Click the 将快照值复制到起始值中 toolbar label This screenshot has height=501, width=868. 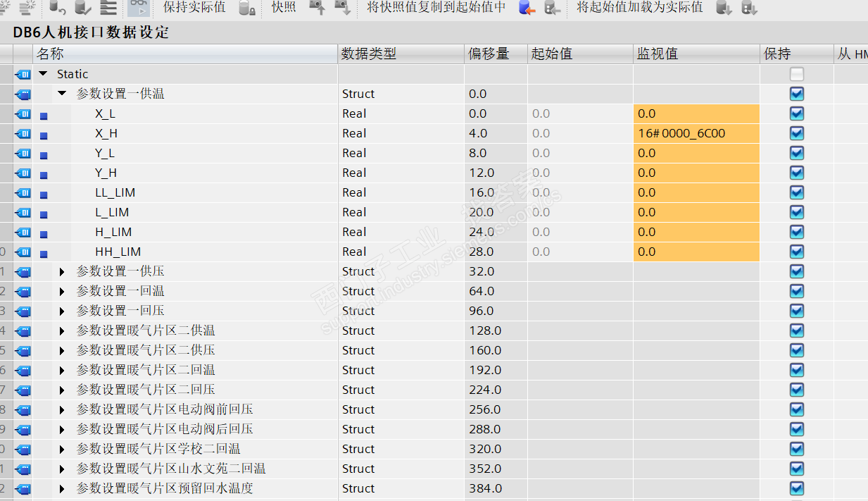pyautogui.click(x=436, y=8)
